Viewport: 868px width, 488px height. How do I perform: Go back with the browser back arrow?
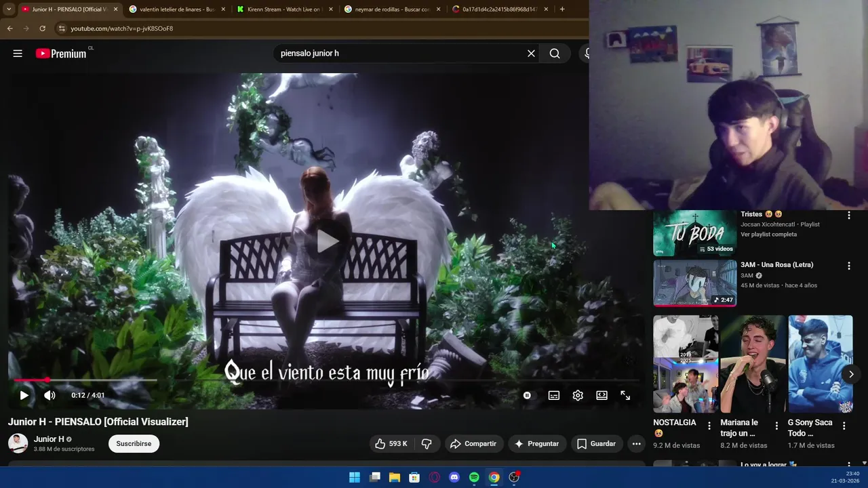point(9,28)
